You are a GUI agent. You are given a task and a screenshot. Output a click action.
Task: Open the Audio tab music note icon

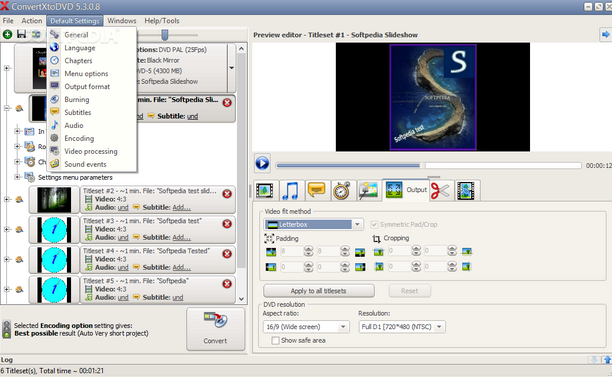coord(291,190)
